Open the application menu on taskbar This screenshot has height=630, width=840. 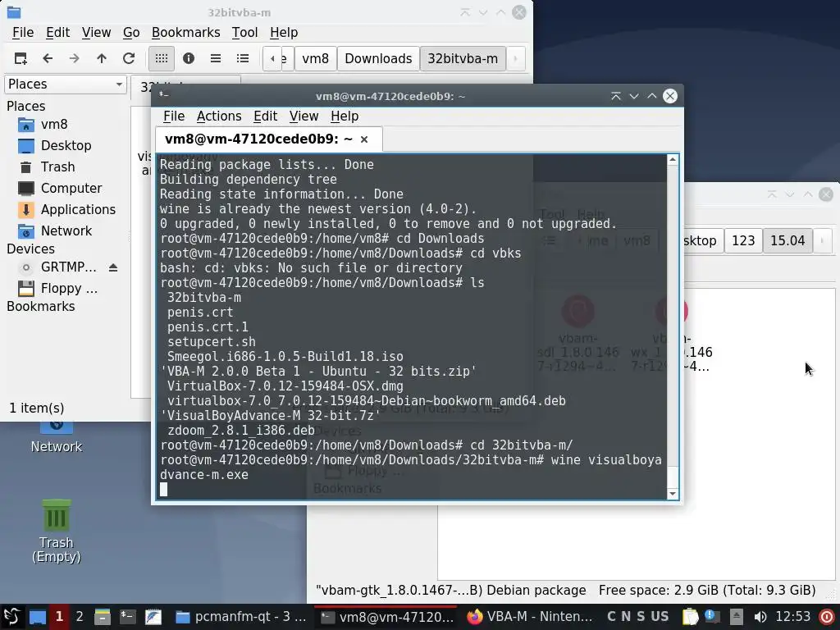(12, 617)
